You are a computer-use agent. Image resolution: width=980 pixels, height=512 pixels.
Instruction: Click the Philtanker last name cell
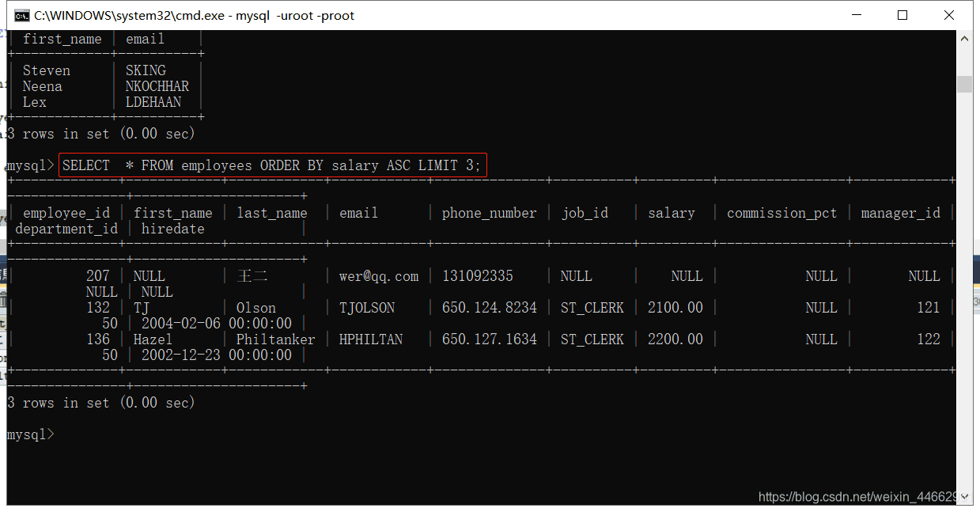click(275, 339)
